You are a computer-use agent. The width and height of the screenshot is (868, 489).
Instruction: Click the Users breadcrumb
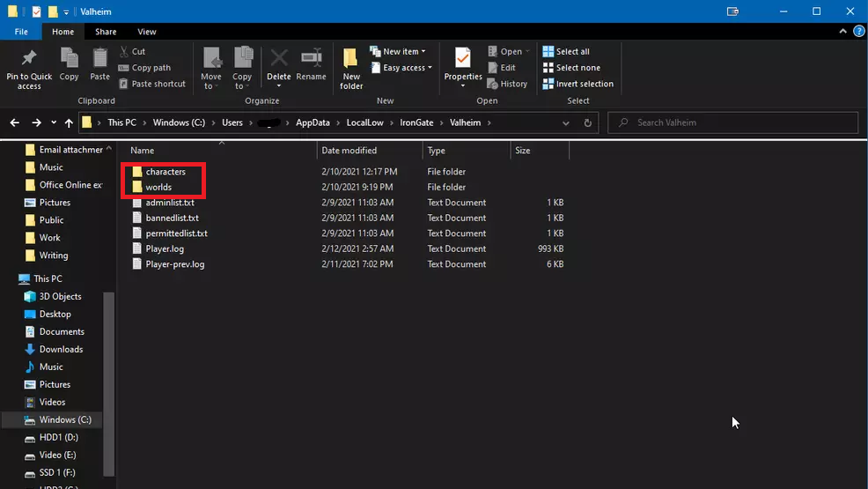tap(232, 122)
